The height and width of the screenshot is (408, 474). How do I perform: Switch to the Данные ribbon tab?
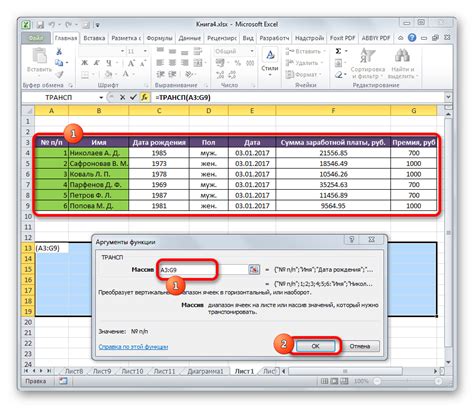coord(190,38)
